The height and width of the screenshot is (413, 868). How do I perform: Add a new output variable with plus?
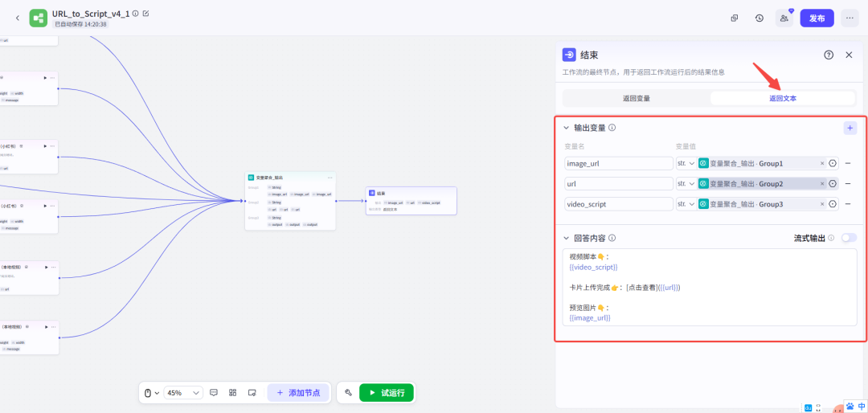point(850,128)
